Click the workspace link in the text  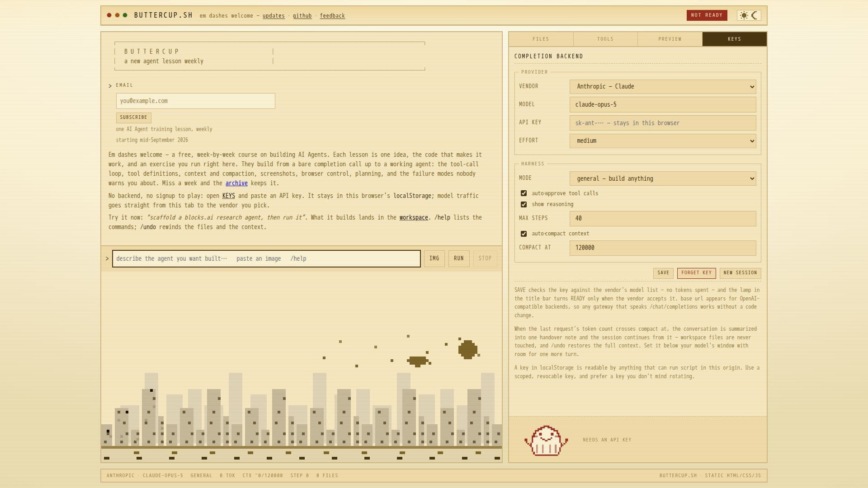[x=414, y=218]
